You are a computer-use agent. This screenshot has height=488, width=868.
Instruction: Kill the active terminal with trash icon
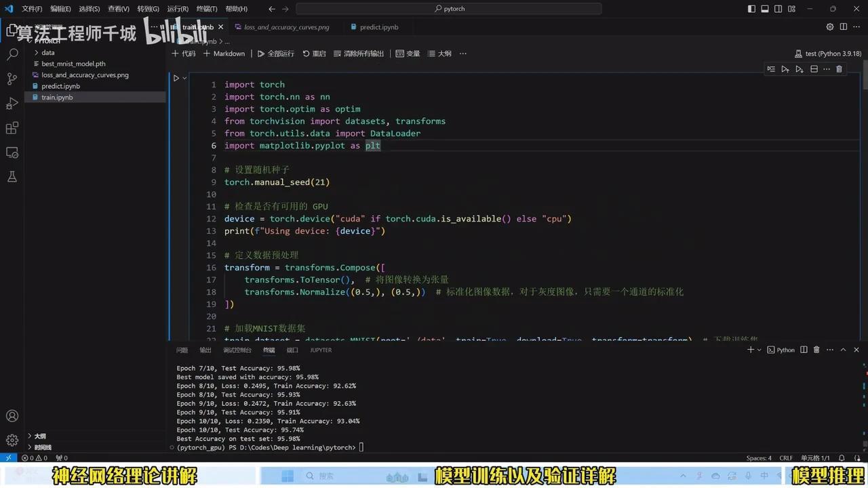point(816,350)
